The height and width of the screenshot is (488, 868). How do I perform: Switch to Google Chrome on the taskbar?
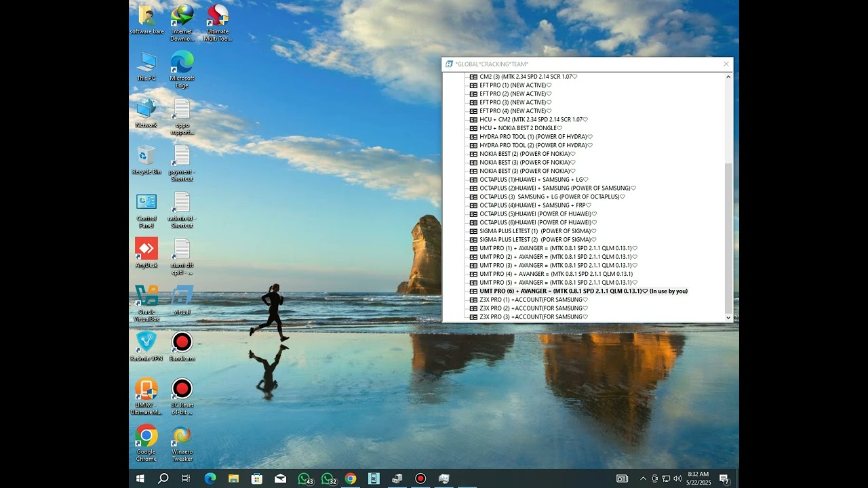click(351, 479)
